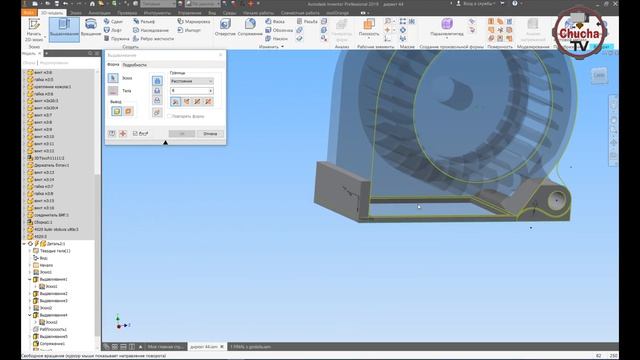This screenshot has height=360, width=640.
Task: Collapse the Выдавливание4 tree node
Action: click(x=30, y=315)
